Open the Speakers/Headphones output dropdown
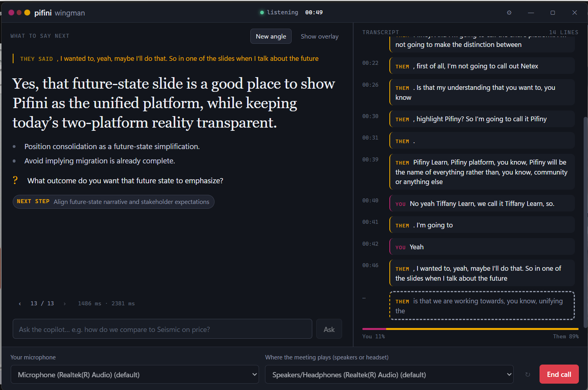Viewport: 588px width, 390px height. click(389, 374)
